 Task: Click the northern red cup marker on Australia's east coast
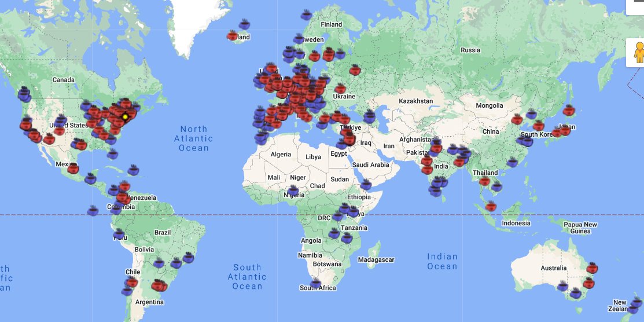[592, 268]
